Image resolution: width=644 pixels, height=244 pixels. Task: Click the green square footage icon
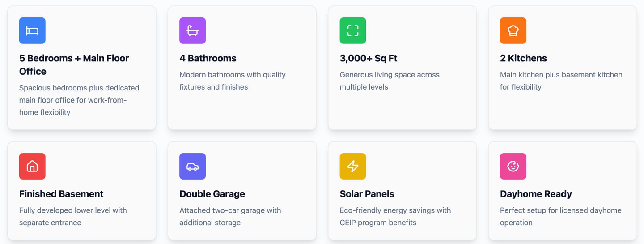click(353, 30)
